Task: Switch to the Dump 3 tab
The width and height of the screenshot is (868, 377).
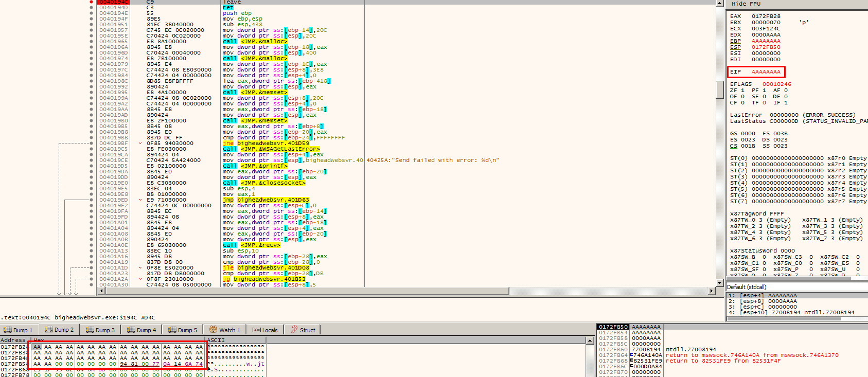Action: coord(100,330)
